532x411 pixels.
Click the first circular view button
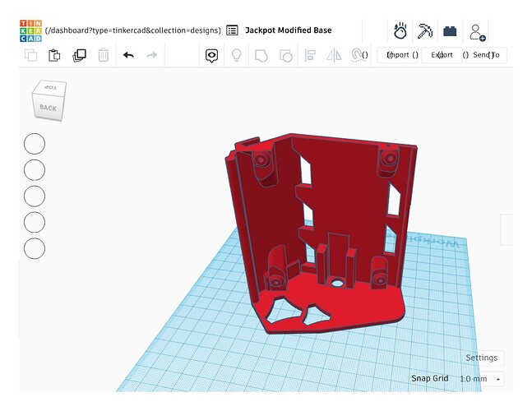[35, 144]
